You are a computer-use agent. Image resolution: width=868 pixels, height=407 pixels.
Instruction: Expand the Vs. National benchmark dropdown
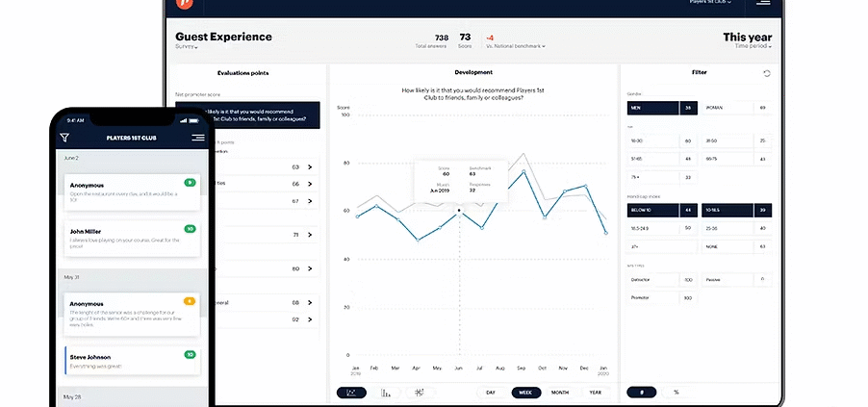click(516, 46)
